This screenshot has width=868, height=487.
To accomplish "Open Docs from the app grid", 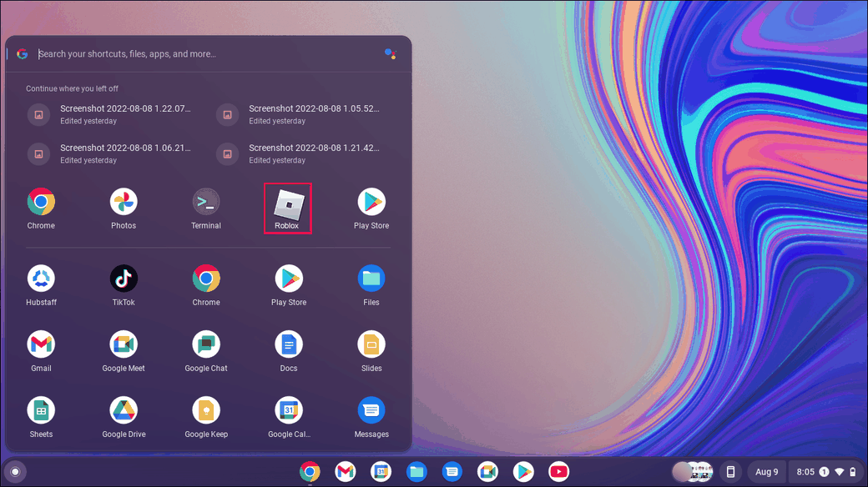I will coord(289,345).
